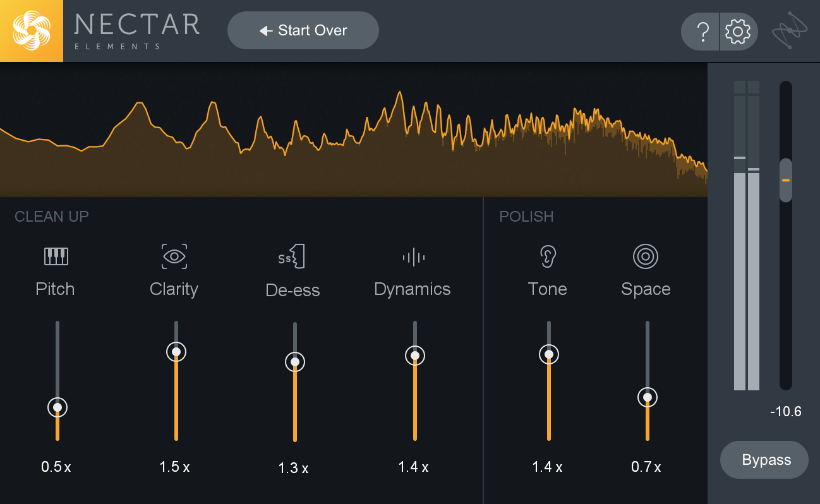The height and width of the screenshot is (504, 820).
Task: Click the De-ess slider handle
Action: pos(295,362)
